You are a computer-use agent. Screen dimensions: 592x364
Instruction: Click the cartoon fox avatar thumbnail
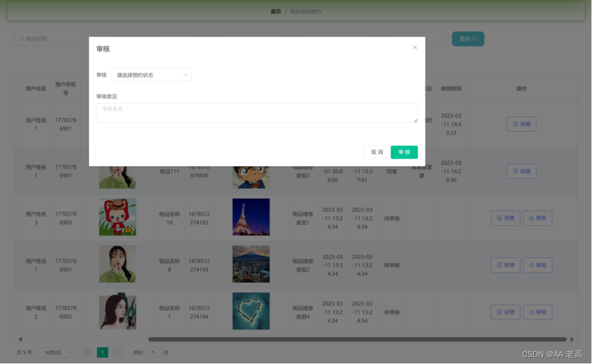(x=117, y=217)
